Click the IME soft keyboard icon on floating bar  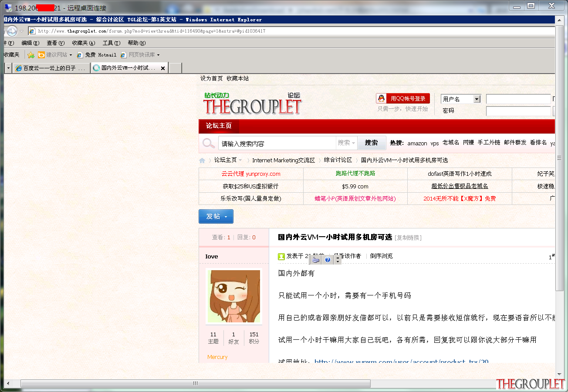tap(316, 260)
